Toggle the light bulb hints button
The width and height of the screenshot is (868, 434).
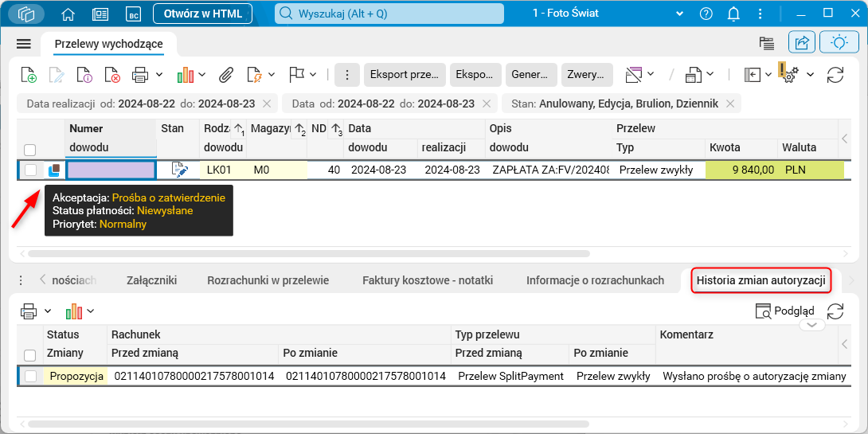[x=839, y=43]
